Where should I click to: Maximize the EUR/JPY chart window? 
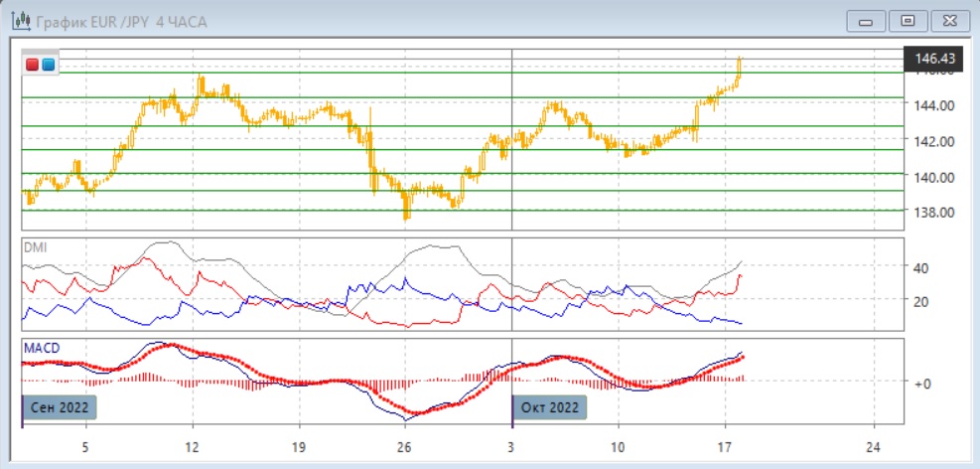click(x=907, y=20)
